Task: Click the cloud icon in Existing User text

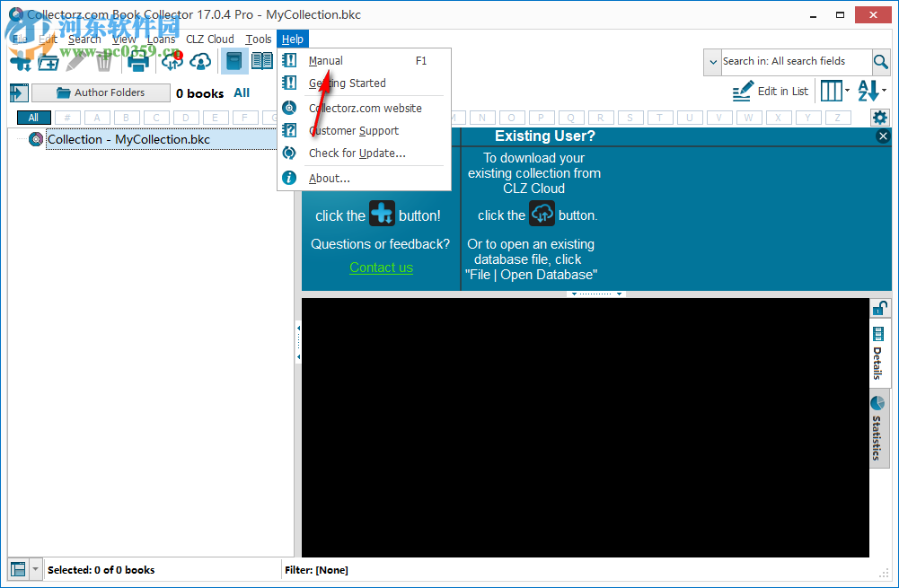Action: click(542, 214)
